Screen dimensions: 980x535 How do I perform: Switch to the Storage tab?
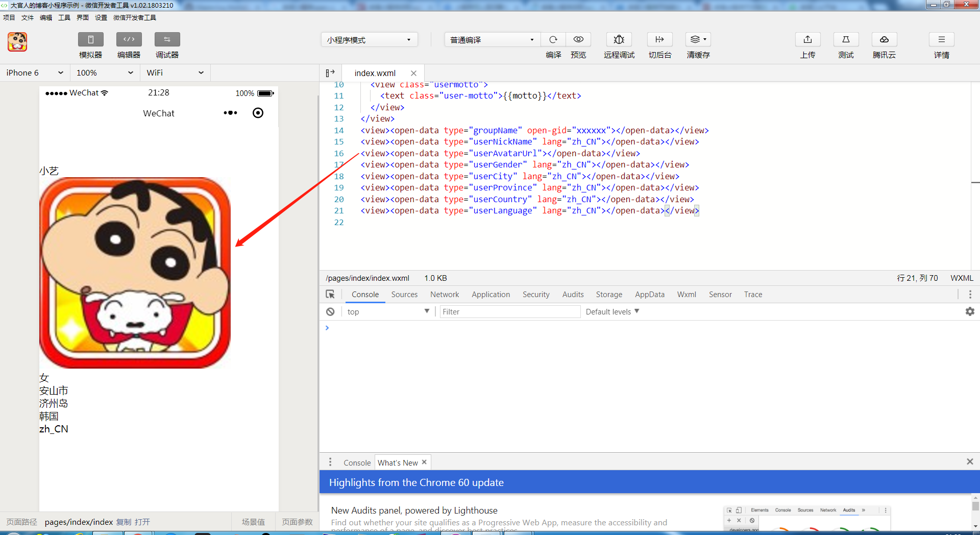[x=609, y=295]
